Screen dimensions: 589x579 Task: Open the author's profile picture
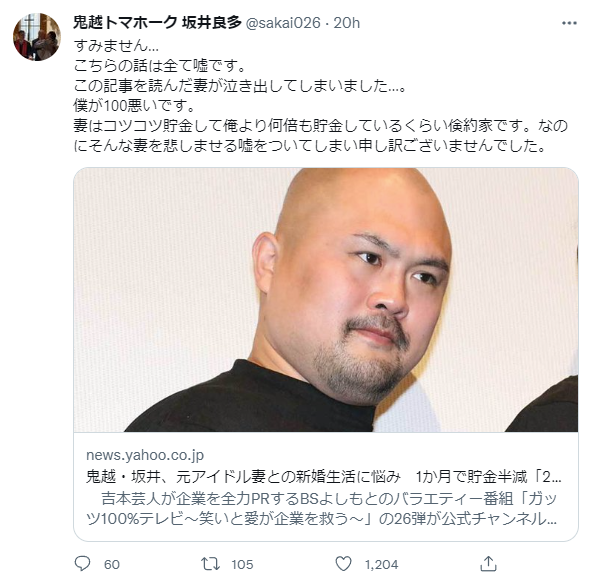point(37,37)
